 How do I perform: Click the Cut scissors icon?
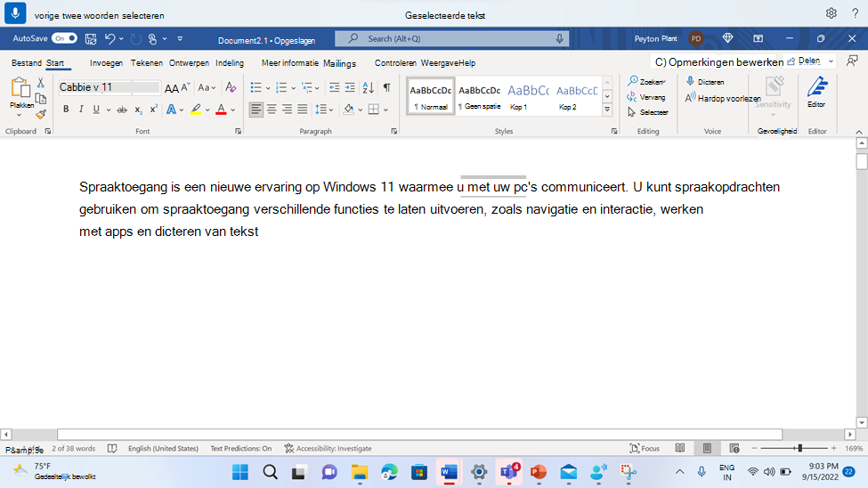[40, 83]
